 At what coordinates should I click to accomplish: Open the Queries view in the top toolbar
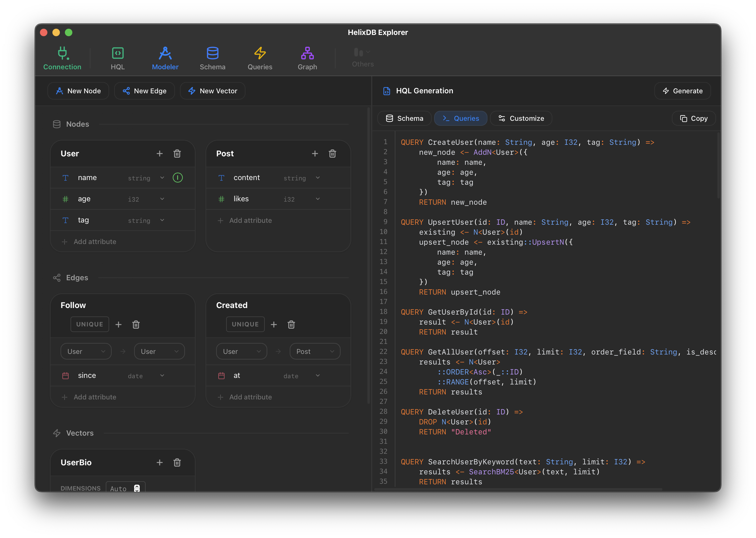(260, 58)
